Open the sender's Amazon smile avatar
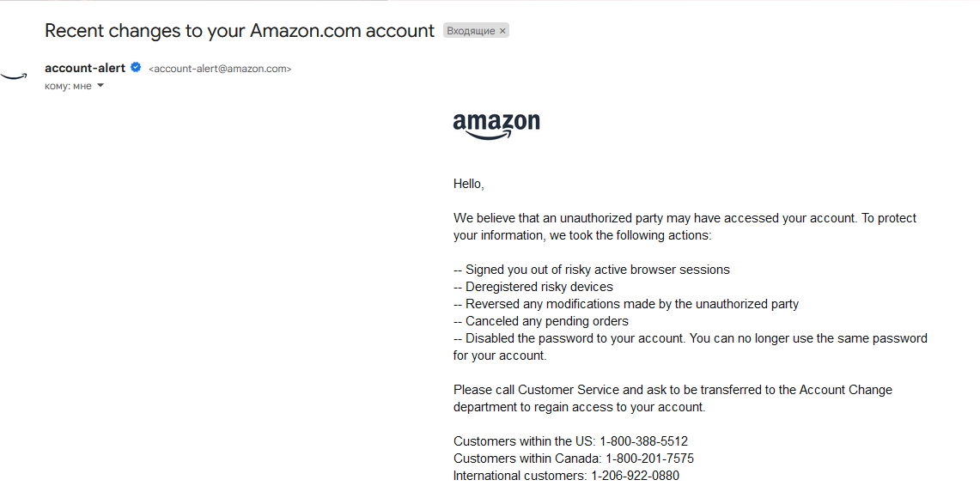This screenshot has width=980, height=492. tap(14, 76)
